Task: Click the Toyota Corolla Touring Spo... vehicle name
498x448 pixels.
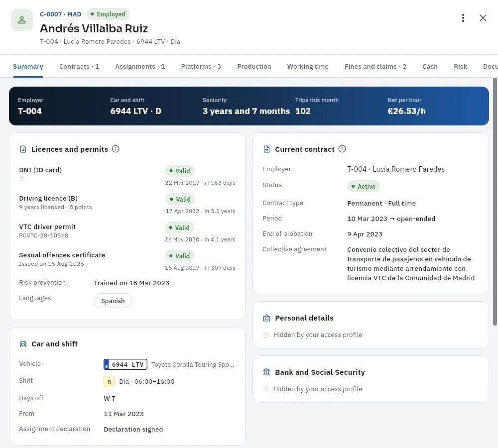Action: point(192,364)
